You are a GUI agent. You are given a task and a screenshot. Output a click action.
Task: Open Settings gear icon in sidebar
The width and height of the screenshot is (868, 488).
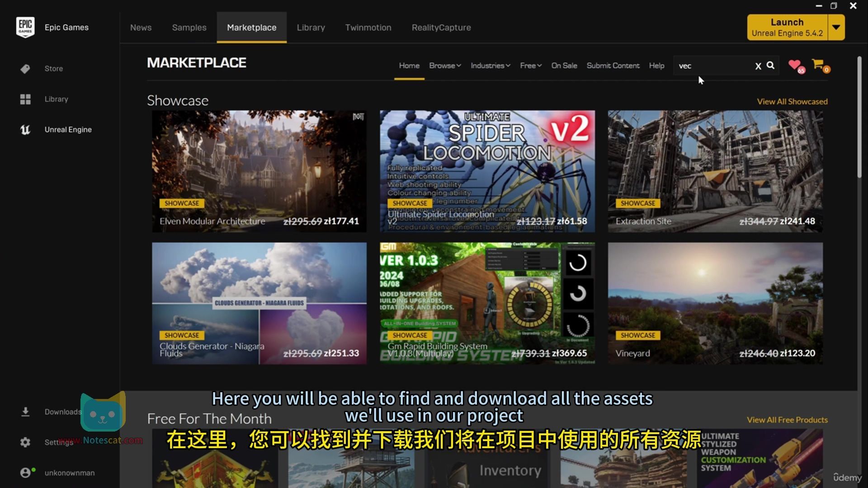(25, 442)
